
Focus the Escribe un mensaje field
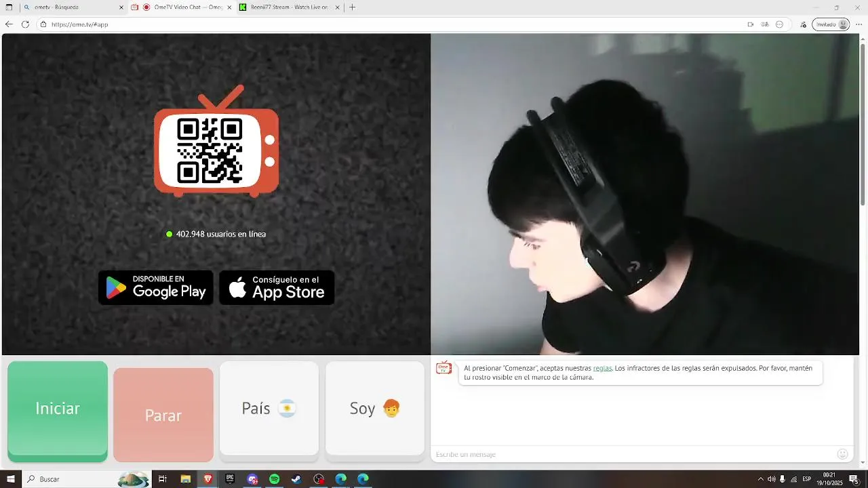click(634, 454)
